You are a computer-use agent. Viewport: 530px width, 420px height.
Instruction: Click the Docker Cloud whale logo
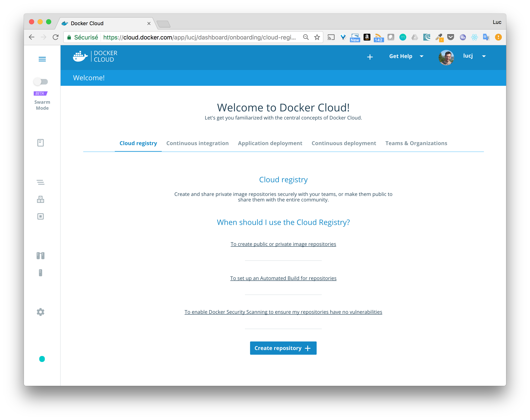(80, 57)
